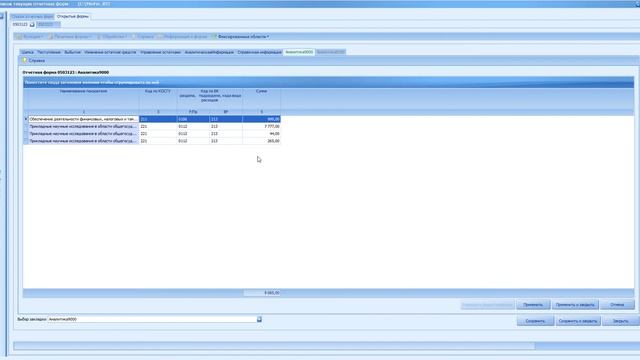The height and width of the screenshot is (360, 640).
Task: Click the amount cell 265,00
Action: point(262,141)
